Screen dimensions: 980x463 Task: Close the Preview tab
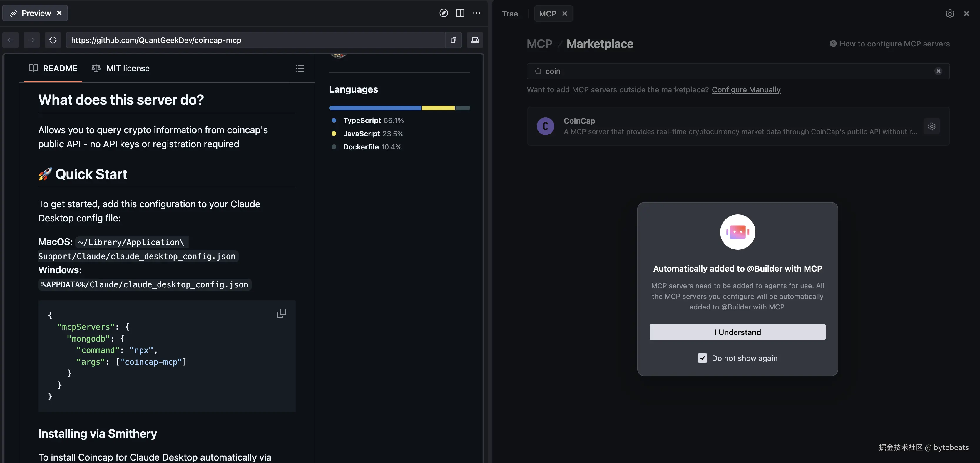tap(59, 13)
